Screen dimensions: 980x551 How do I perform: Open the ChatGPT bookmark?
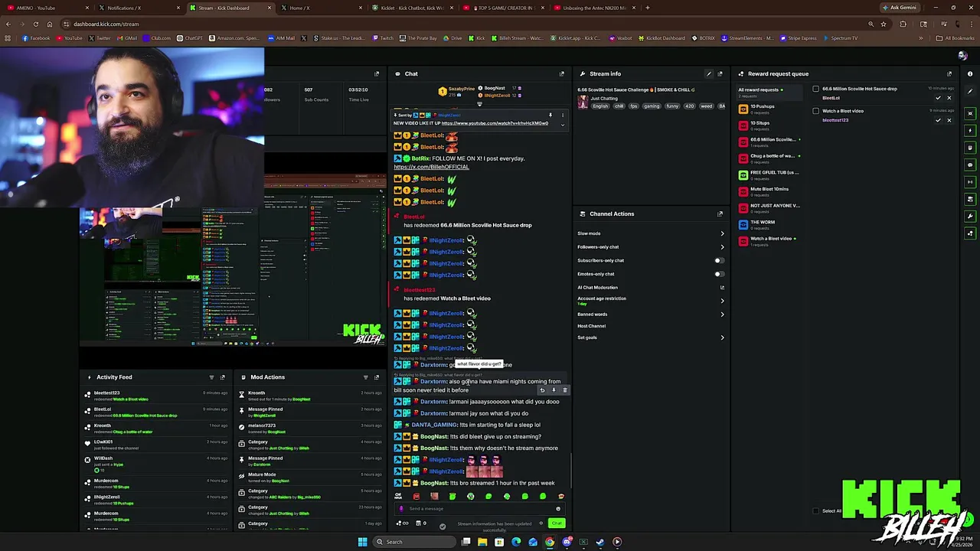click(190, 38)
